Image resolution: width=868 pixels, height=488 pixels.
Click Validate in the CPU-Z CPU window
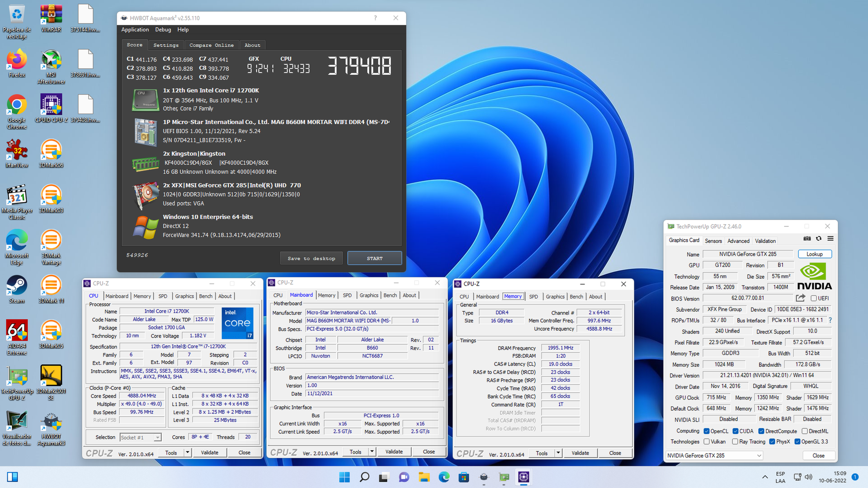(x=210, y=452)
